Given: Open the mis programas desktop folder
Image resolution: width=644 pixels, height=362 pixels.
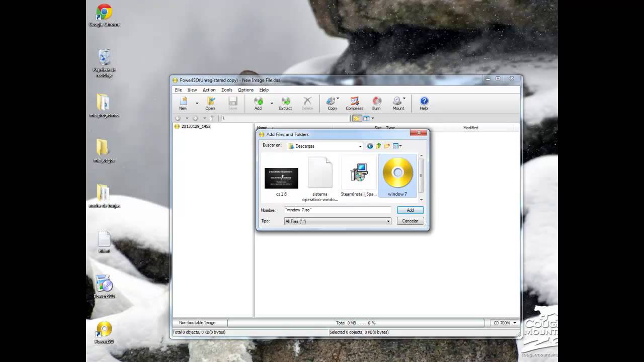Looking at the screenshot, I should 104,106.
